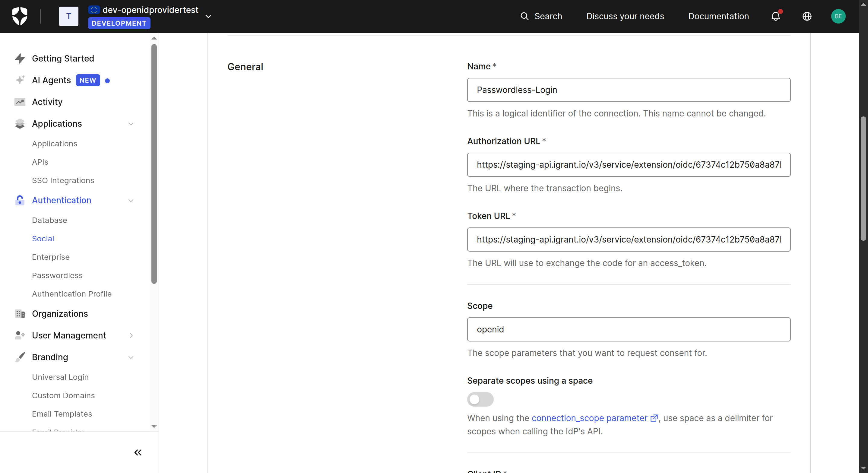Click the Organizations building icon
This screenshot has height=473, width=868.
[20, 313]
